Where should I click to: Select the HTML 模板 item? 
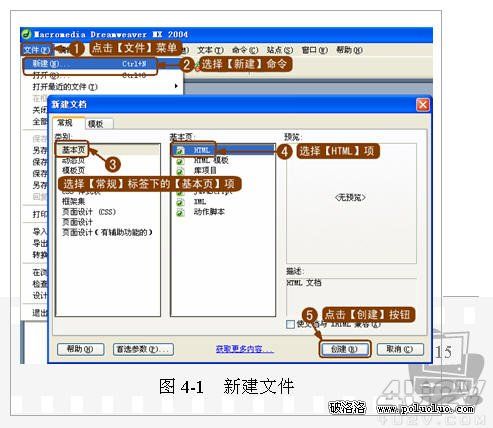(x=211, y=161)
